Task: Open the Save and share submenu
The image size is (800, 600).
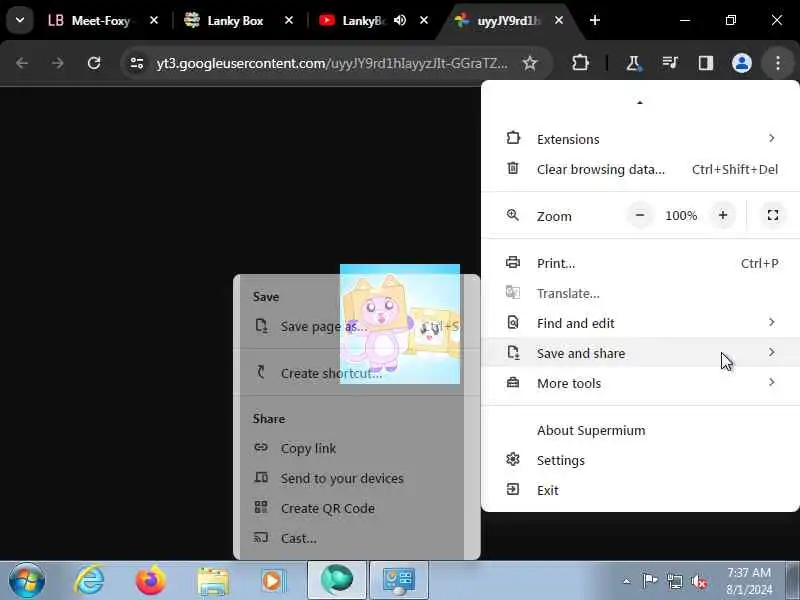Action: pos(640,353)
